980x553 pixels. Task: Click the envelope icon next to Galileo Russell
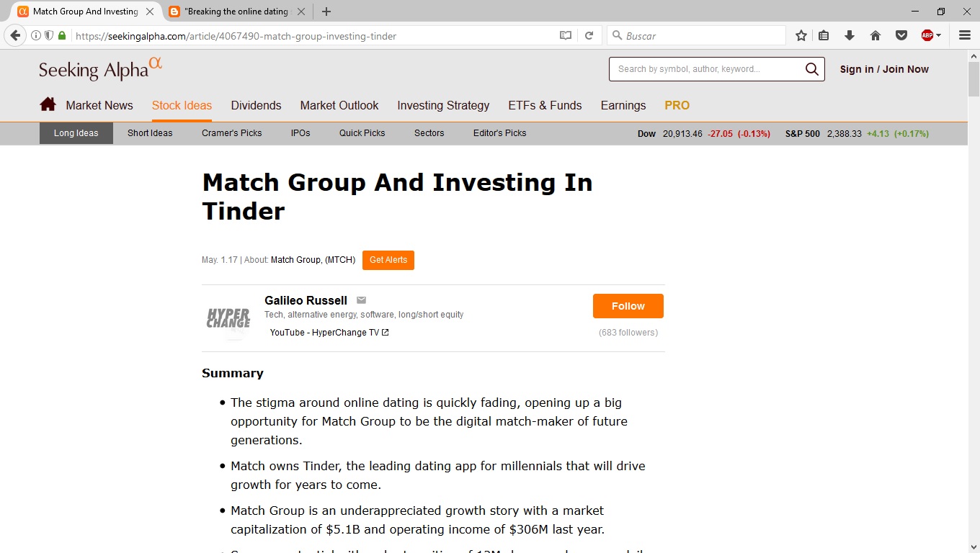(x=362, y=300)
